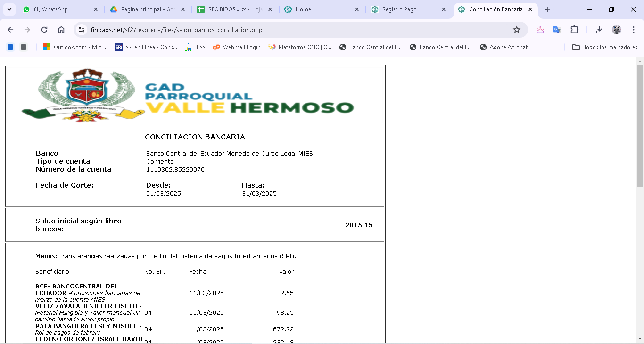Open the Extensions puzzle icon
This screenshot has height=344, width=644.
[574, 30]
